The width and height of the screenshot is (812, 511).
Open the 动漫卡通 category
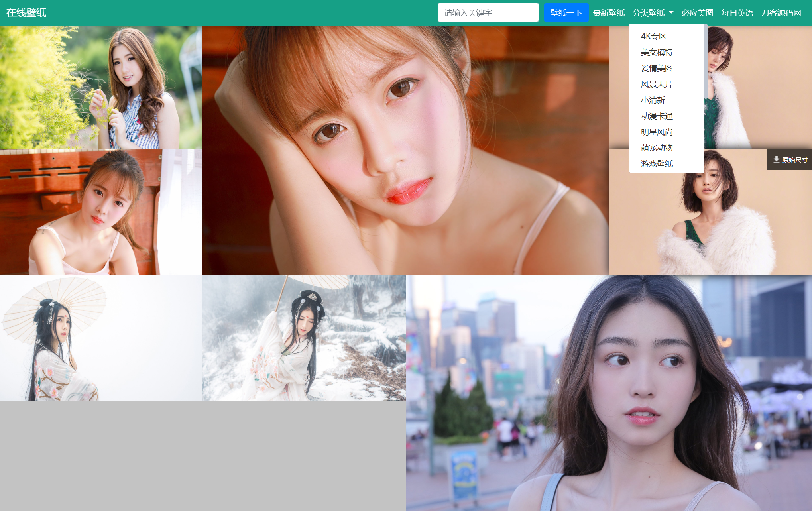[657, 116]
